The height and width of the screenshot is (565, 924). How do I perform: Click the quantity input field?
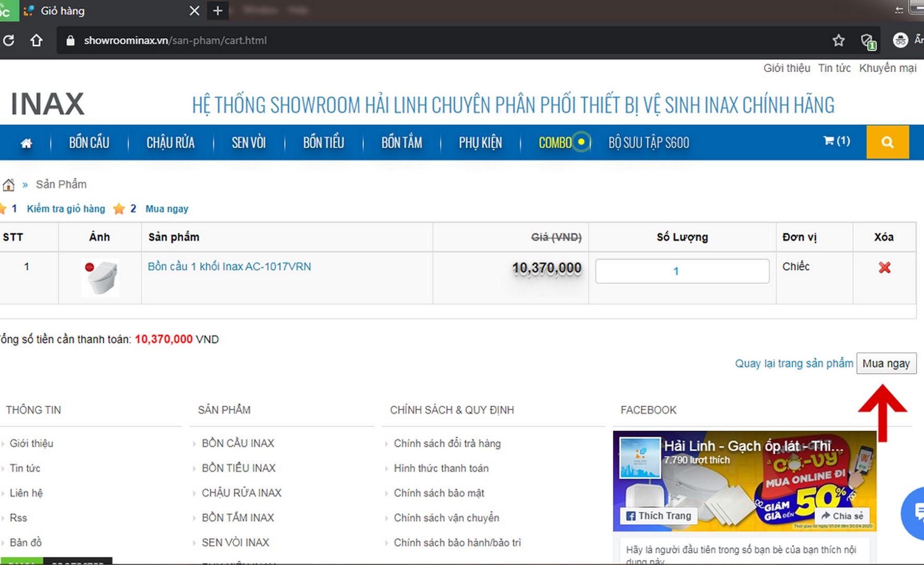(x=682, y=271)
